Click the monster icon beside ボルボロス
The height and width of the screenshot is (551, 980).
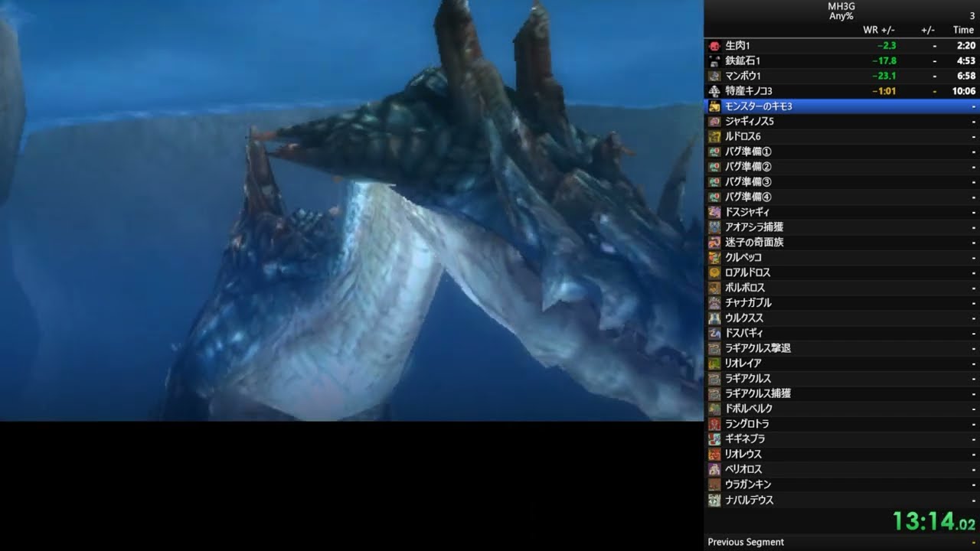[x=714, y=288]
